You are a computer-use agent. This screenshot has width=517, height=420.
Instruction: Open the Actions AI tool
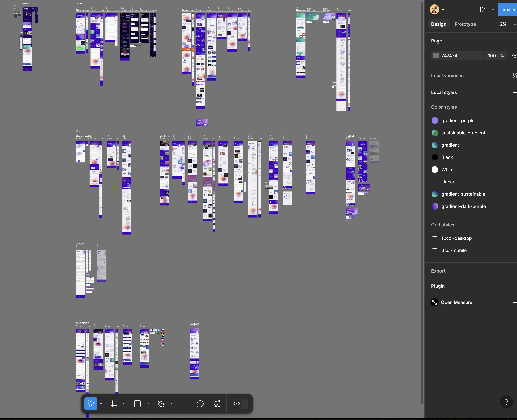216,403
